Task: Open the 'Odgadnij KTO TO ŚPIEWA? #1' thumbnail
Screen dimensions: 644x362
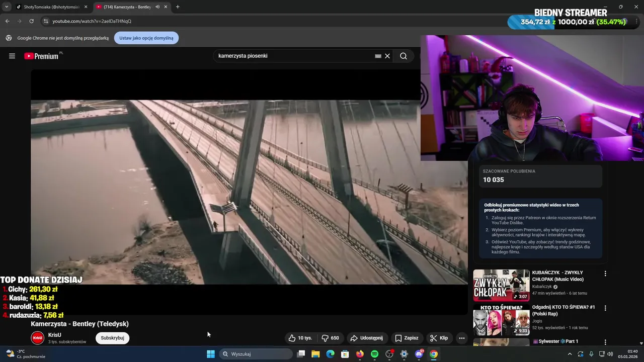Action: click(x=501, y=319)
